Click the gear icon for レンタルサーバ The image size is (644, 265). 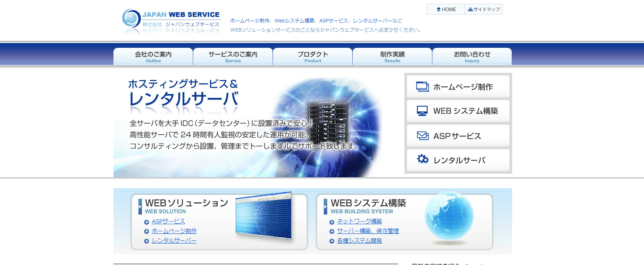422,159
